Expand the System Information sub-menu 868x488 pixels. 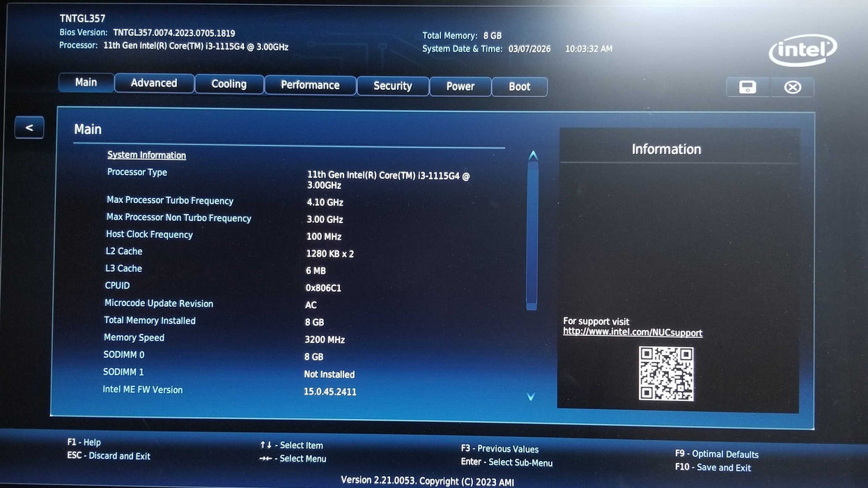click(x=146, y=154)
